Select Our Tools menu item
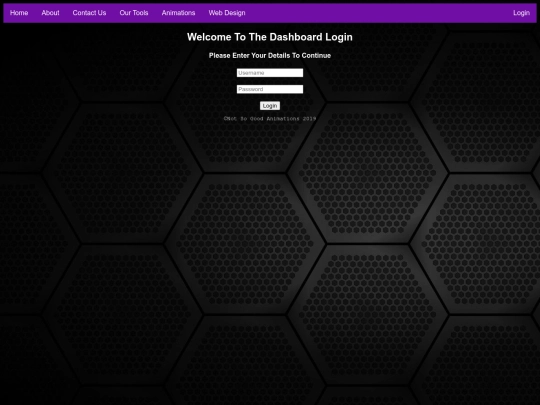The width and height of the screenshot is (540, 405). pos(134,13)
